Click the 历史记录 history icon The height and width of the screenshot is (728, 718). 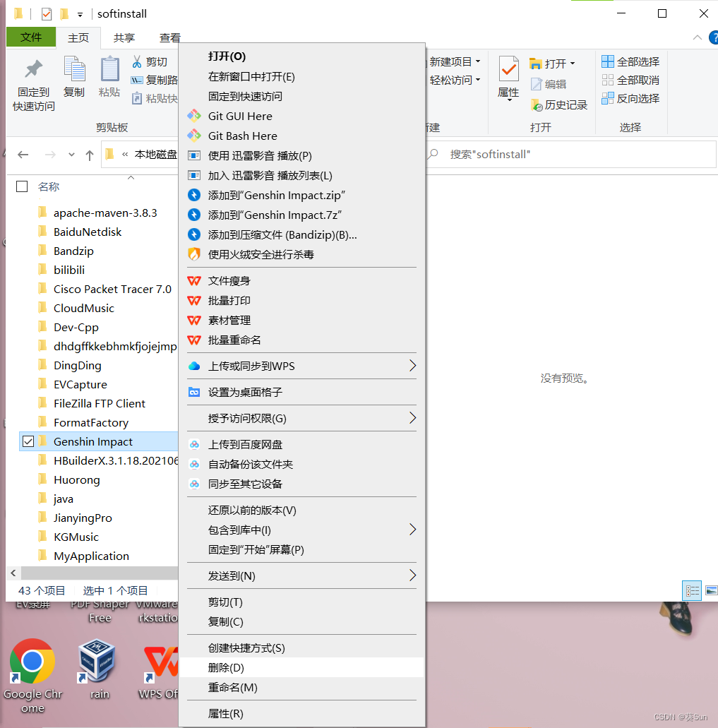[537, 105]
